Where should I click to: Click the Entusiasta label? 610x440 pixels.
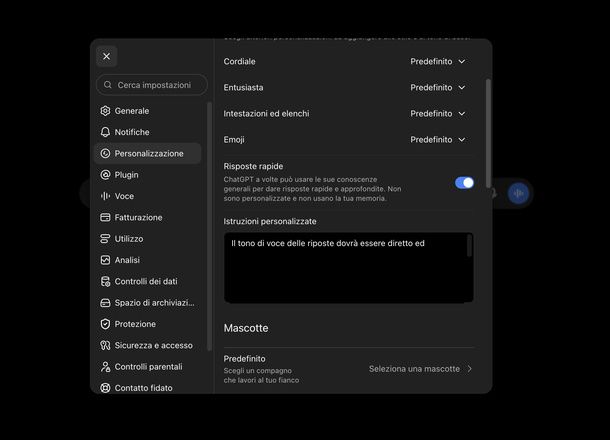[x=244, y=88]
